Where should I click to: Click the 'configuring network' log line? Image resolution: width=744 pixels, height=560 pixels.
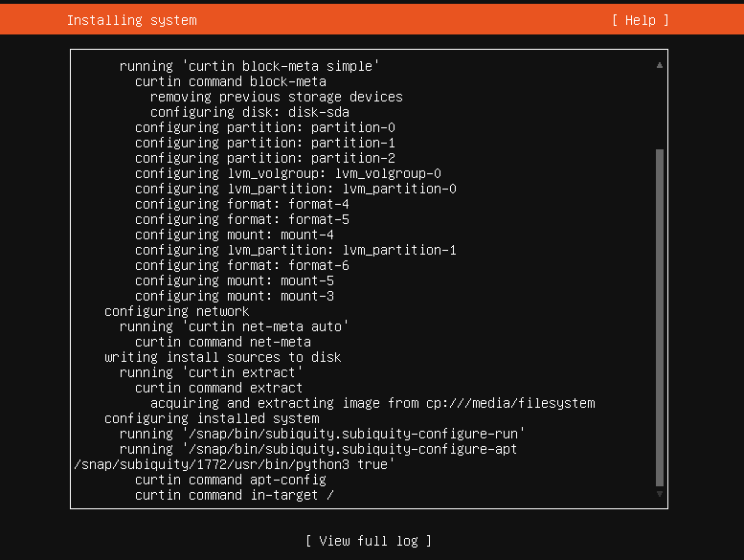pos(176,311)
